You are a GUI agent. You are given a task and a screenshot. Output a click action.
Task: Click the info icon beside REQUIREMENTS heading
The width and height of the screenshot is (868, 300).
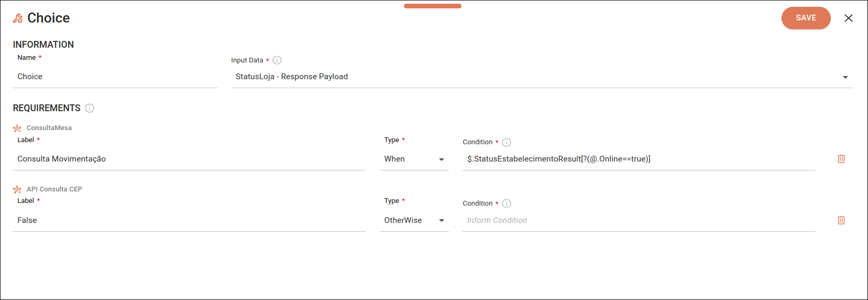[90, 108]
